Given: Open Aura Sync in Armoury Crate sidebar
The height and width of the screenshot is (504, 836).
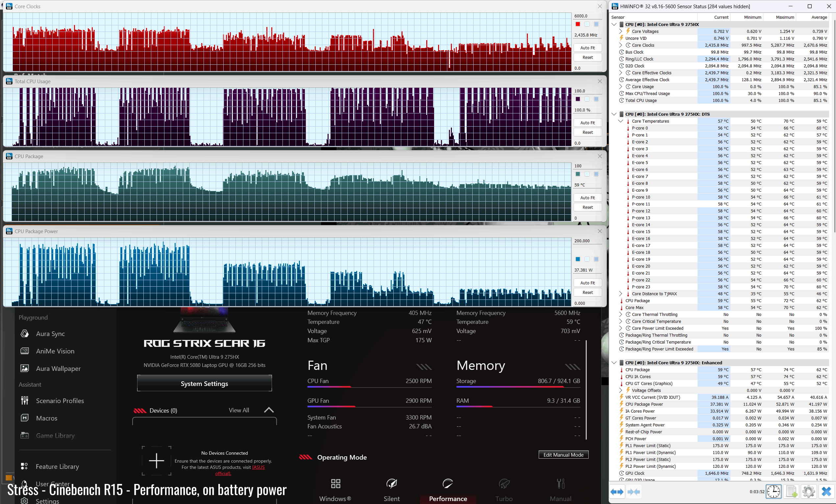Looking at the screenshot, I should [x=50, y=334].
